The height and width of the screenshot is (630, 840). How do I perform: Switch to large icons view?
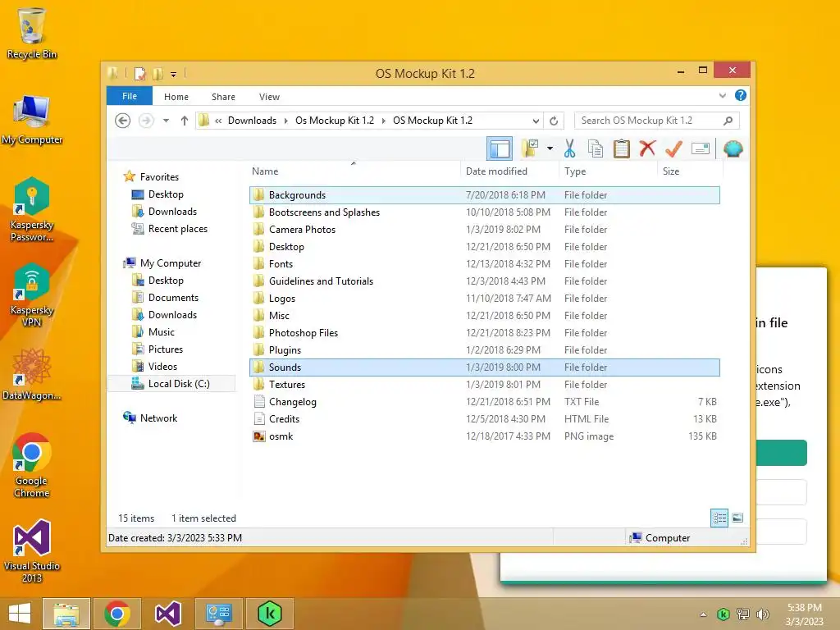click(x=737, y=518)
